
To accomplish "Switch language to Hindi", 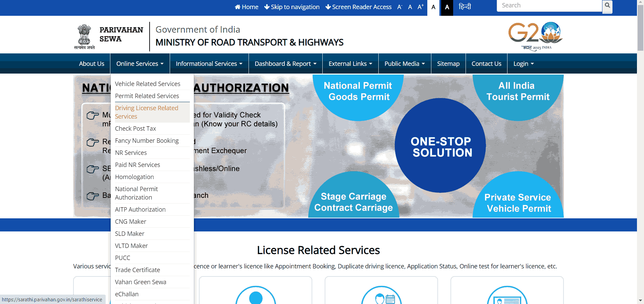I will point(465,6).
